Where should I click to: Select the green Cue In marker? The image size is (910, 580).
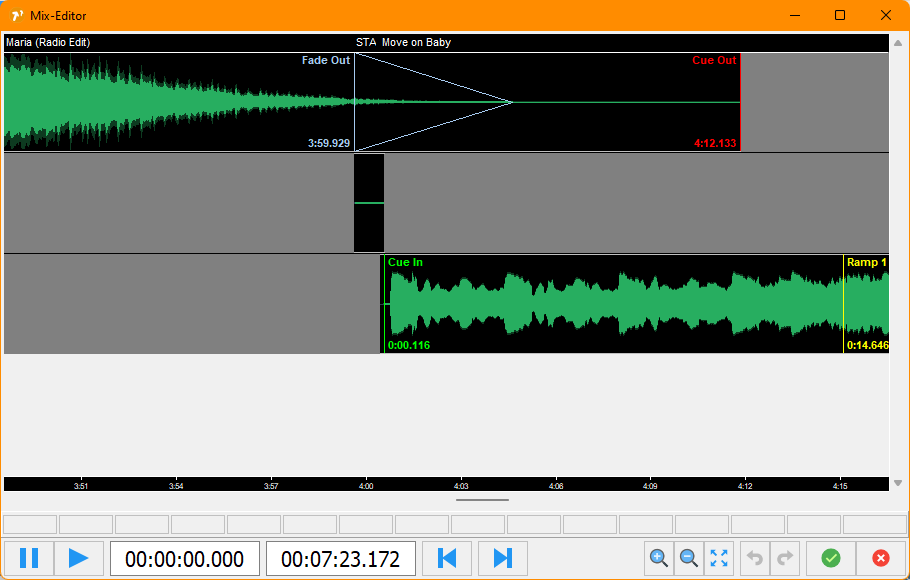coord(405,262)
